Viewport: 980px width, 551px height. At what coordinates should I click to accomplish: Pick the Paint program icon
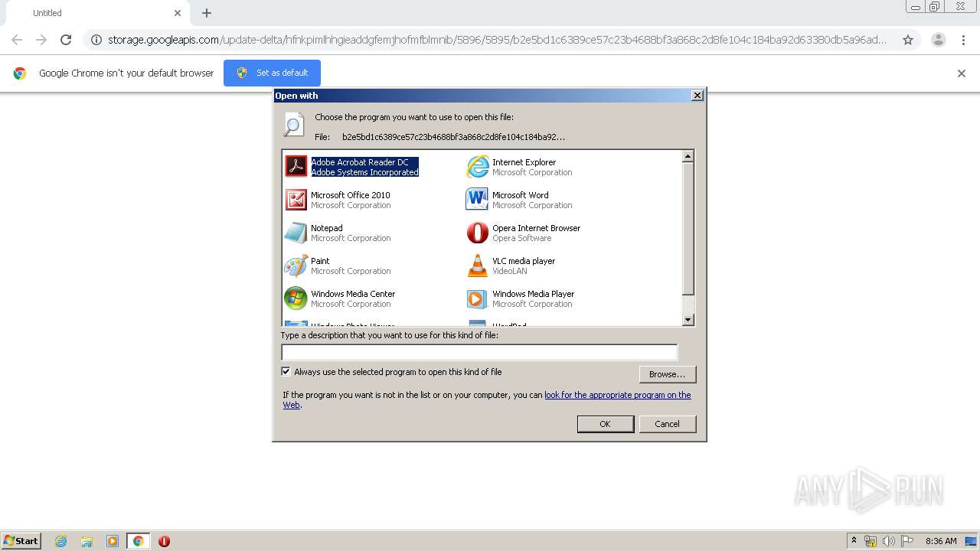click(296, 266)
